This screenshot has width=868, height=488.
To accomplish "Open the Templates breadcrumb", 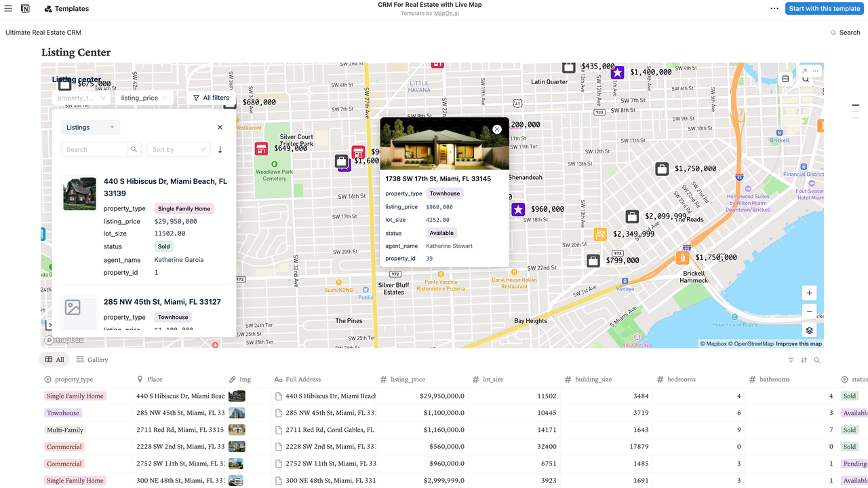I will [x=66, y=9].
